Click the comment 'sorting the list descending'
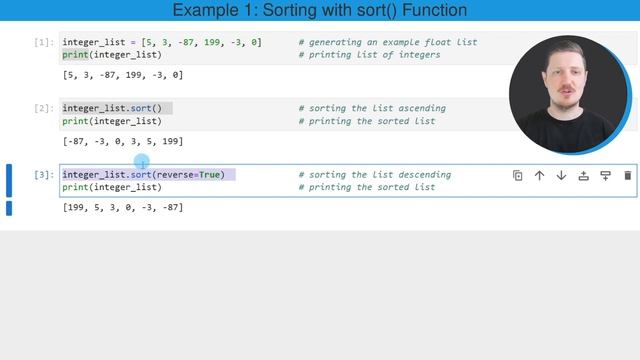Viewport: 640px width, 360px height. [375, 175]
